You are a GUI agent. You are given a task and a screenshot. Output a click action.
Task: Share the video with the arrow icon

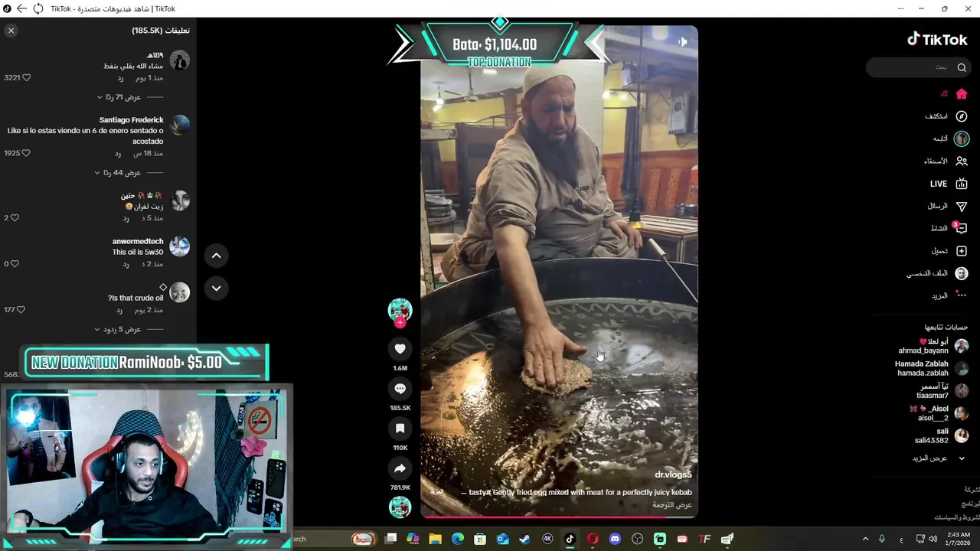point(400,468)
